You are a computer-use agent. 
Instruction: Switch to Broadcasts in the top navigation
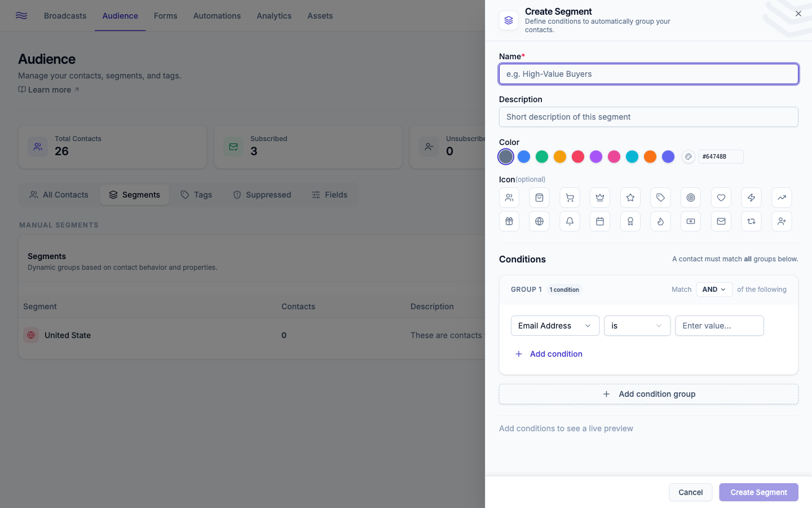point(65,16)
